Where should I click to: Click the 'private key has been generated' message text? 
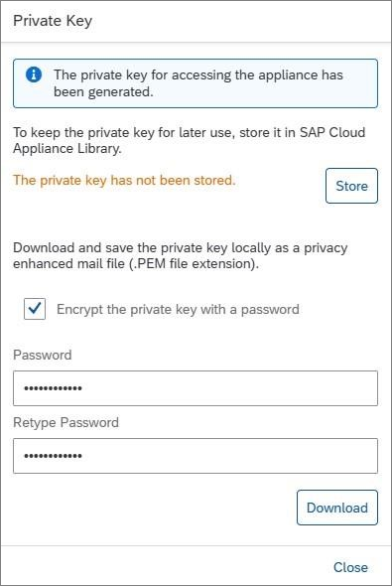click(x=198, y=83)
